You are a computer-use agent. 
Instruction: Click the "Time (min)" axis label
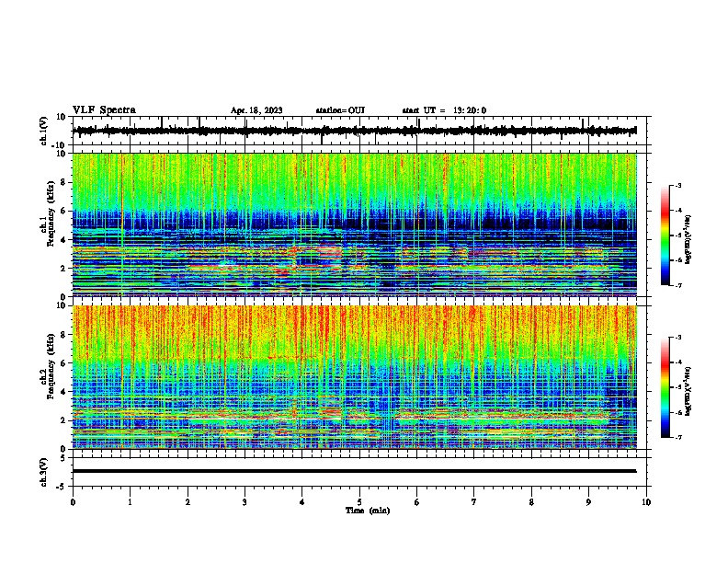pyautogui.click(x=368, y=511)
